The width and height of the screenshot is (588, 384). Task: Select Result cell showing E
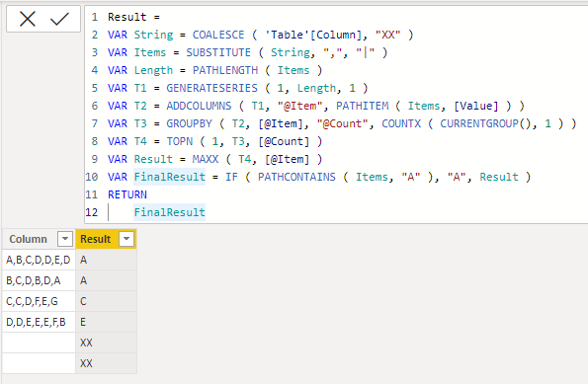pyautogui.click(x=106, y=322)
